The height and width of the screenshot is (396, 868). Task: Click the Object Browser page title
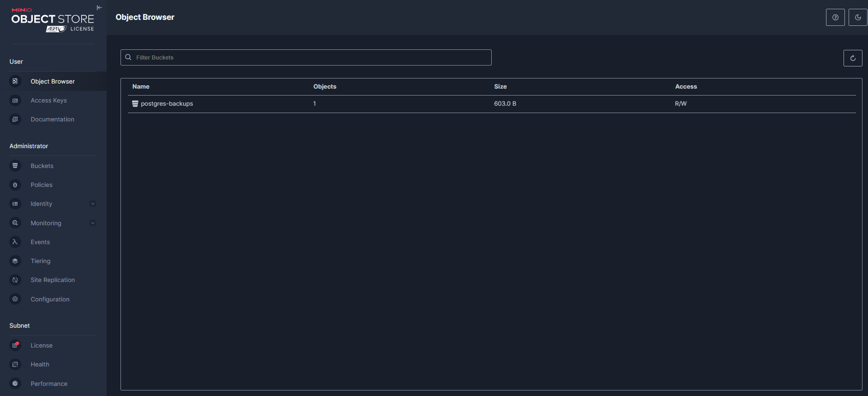tap(145, 17)
